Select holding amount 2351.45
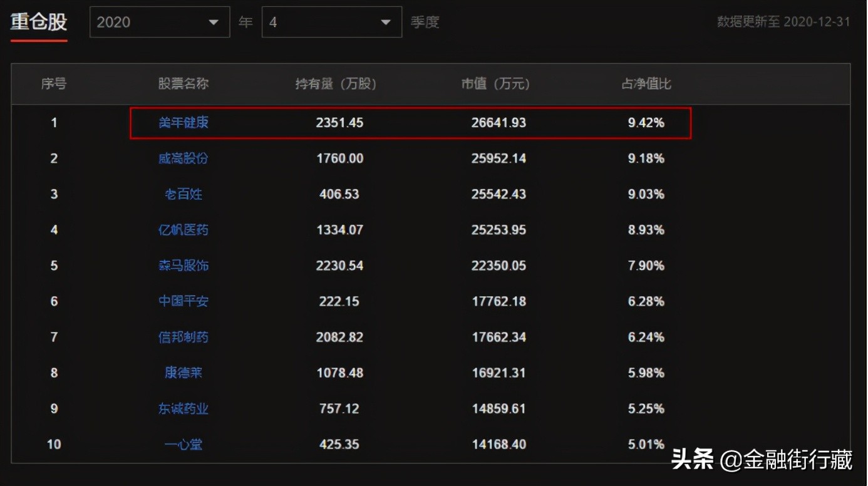 click(x=339, y=123)
